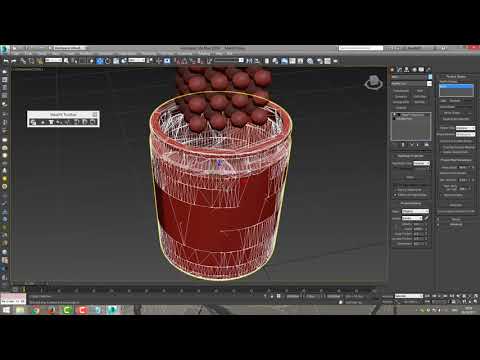Activate the Select and Scale tool
The width and height of the screenshot is (480, 360).
click(x=116, y=61)
